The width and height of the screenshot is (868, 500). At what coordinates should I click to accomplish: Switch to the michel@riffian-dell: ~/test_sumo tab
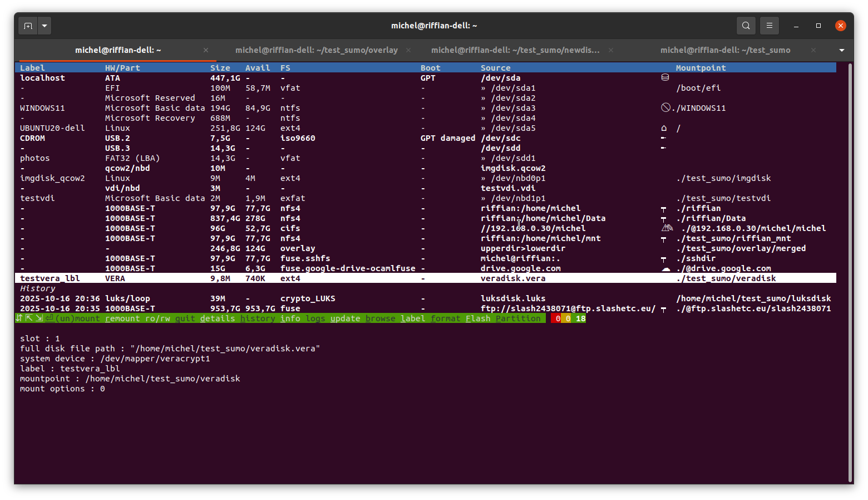pyautogui.click(x=725, y=50)
